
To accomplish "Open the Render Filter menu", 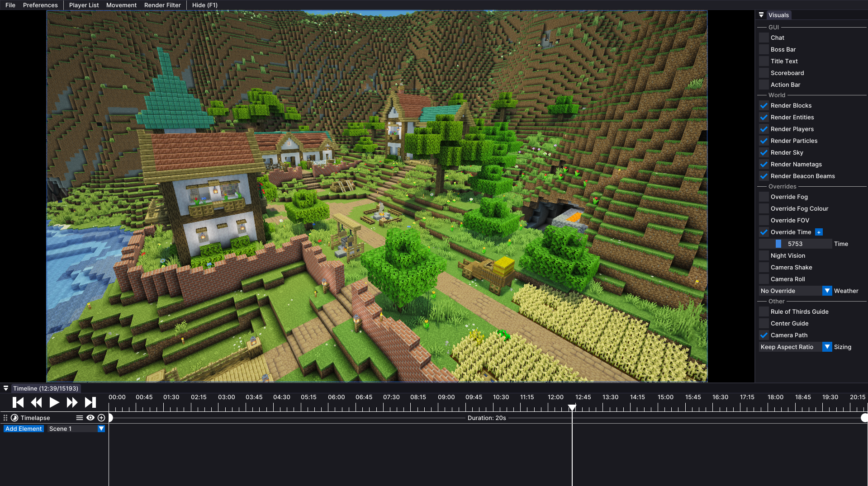I will click(x=162, y=5).
